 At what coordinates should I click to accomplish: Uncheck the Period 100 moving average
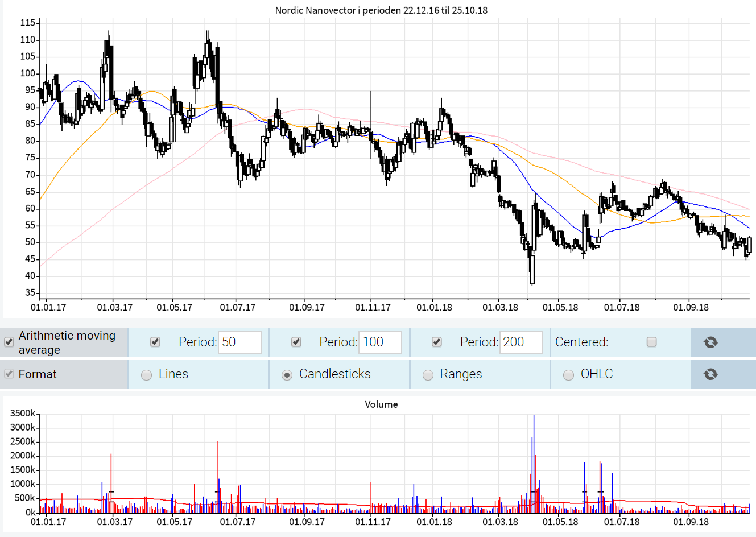(296, 342)
